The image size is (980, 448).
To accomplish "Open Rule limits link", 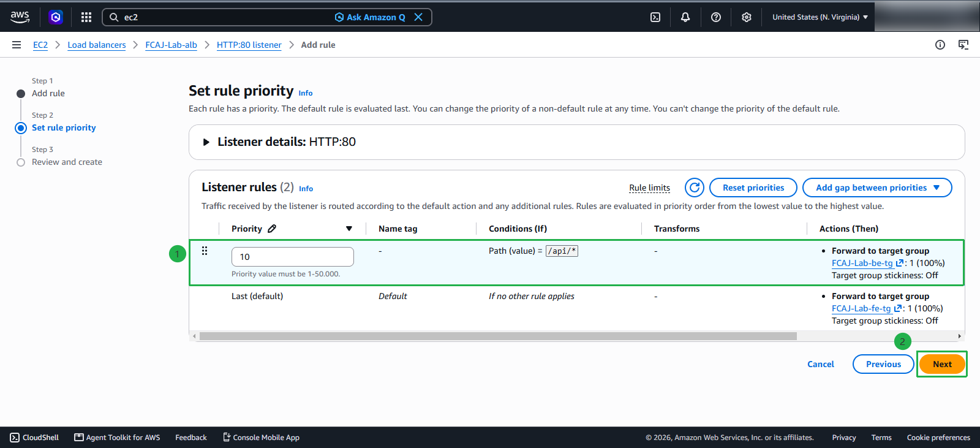I will coord(649,188).
